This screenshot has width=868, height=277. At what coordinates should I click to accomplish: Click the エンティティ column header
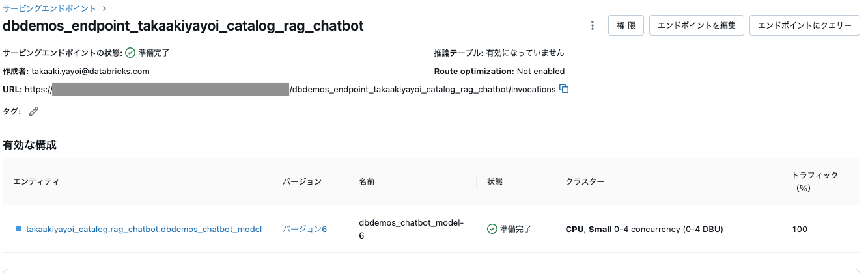pyautogui.click(x=36, y=181)
